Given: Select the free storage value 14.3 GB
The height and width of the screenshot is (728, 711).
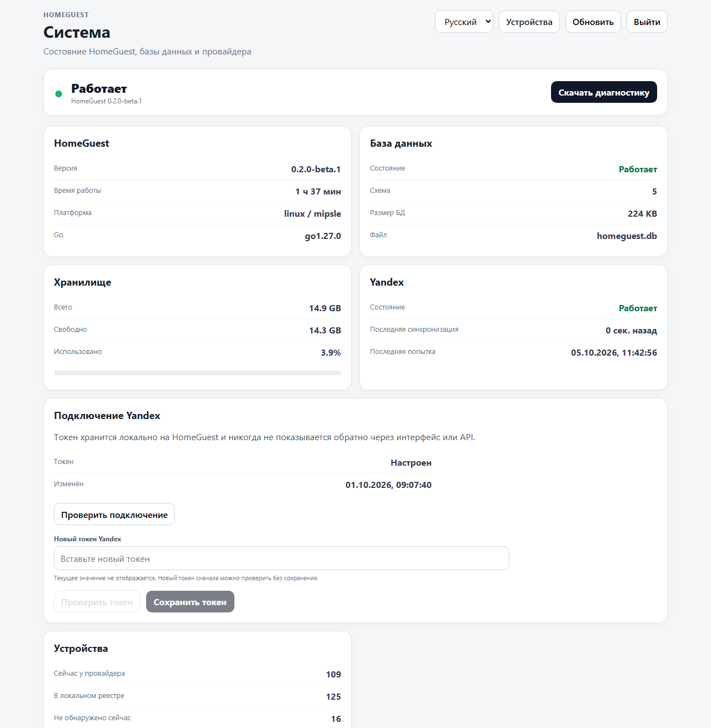Looking at the screenshot, I should click(x=325, y=331).
